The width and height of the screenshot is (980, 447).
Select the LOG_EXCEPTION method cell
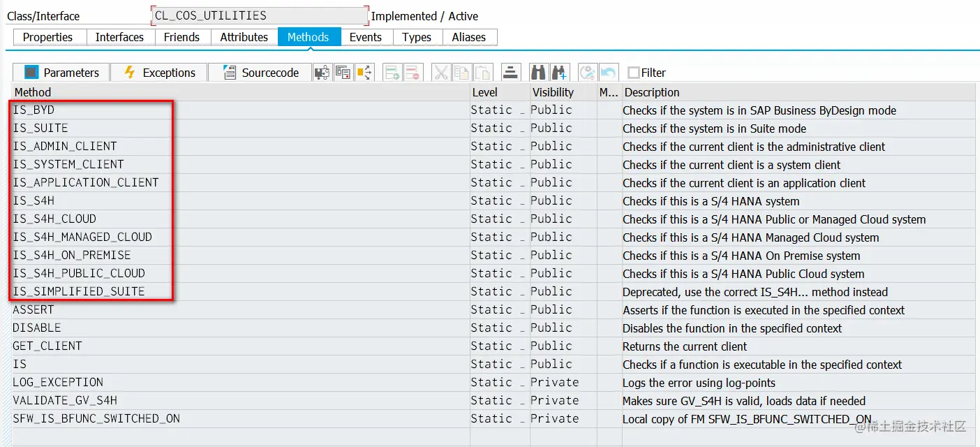pyautogui.click(x=241, y=383)
